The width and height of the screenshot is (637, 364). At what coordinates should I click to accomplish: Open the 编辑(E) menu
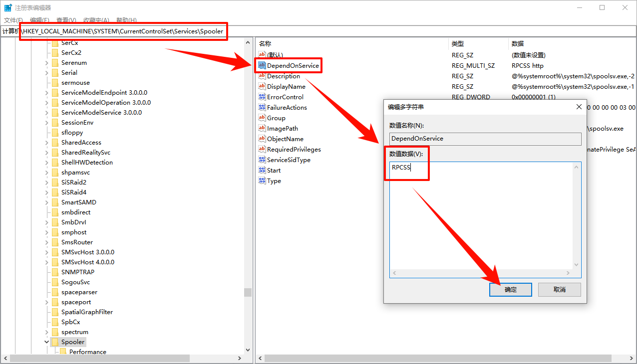coord(39,20)
